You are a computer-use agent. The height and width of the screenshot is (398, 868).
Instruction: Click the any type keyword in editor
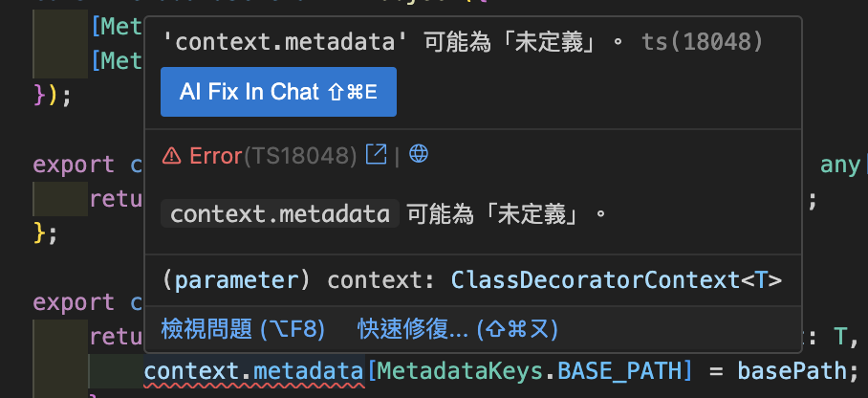coord(840,165)
